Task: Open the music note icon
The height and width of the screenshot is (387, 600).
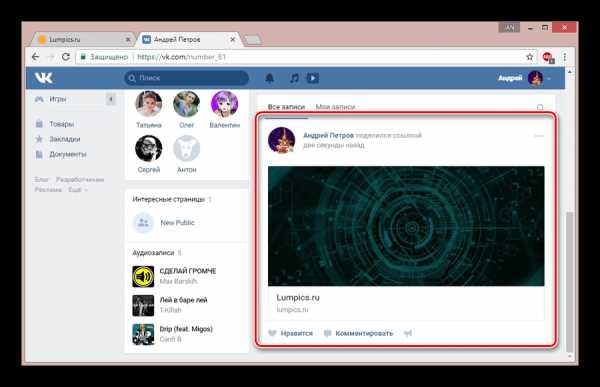Action: coord(294,78)
